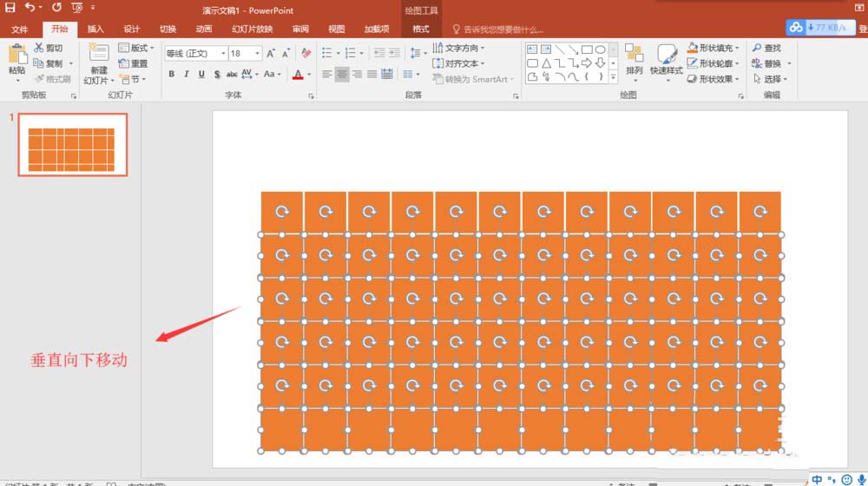Image resolution: width=868 pixels, height=486 pixels.
Task: Copy selection with 复制
Action: 48,63
